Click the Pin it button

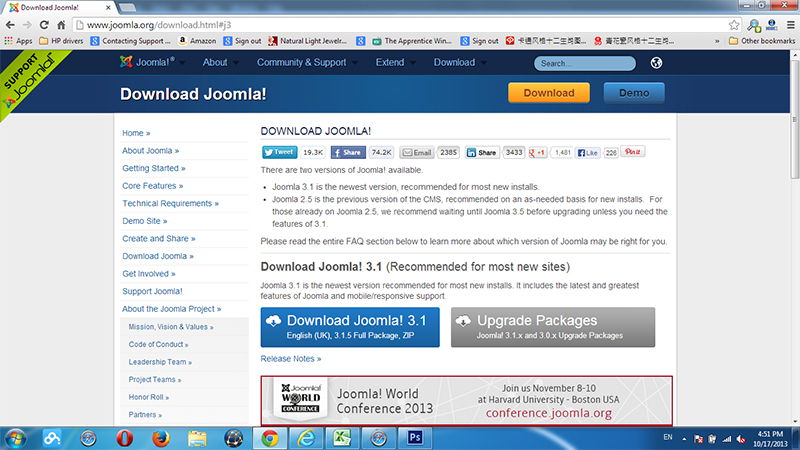633,152
